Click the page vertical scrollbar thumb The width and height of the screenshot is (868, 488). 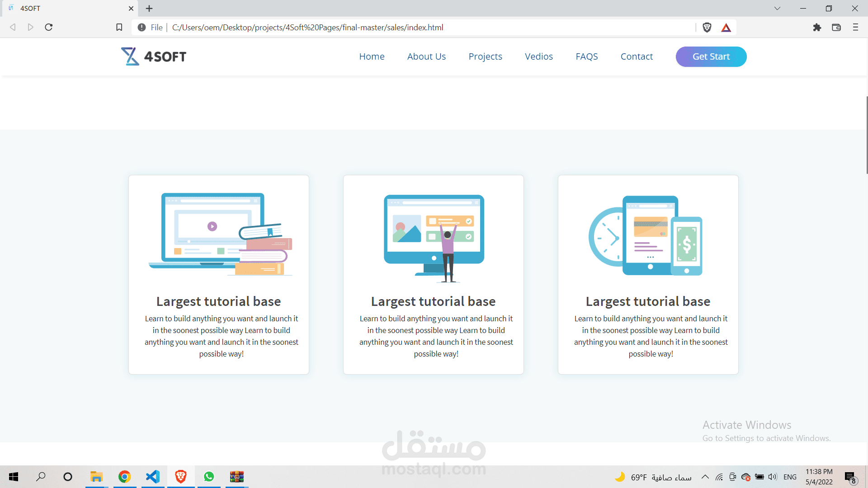(866, 136)
